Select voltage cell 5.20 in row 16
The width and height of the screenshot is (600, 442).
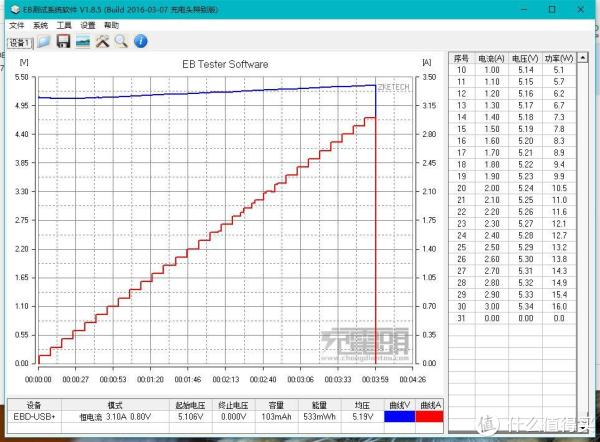point(525,141)
